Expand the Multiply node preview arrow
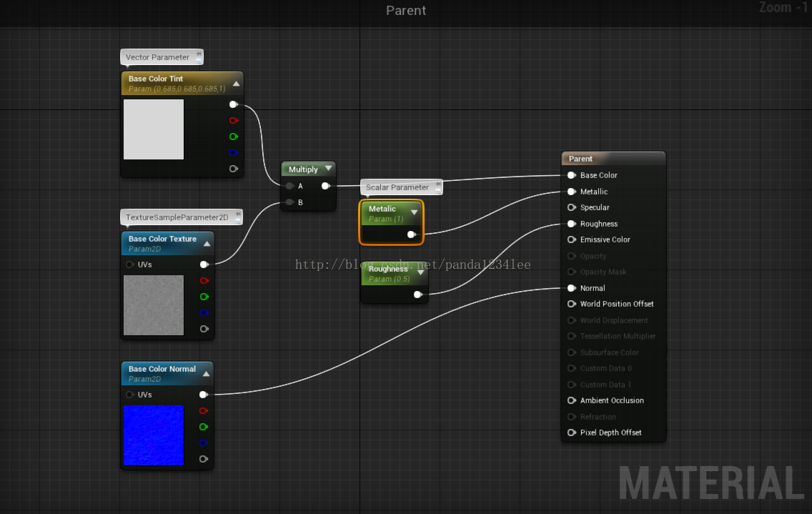 click(328, 169)
